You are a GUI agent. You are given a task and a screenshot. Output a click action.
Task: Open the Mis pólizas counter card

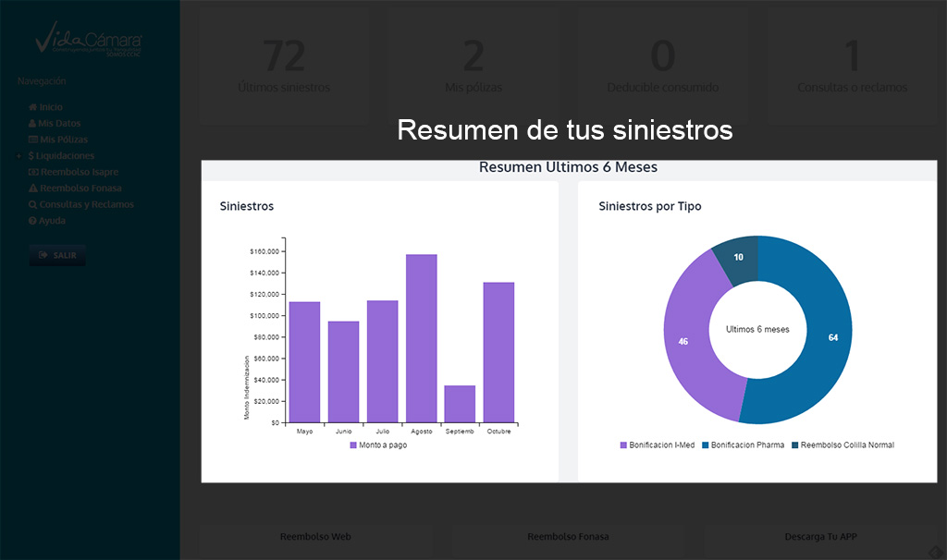[473, 67]
